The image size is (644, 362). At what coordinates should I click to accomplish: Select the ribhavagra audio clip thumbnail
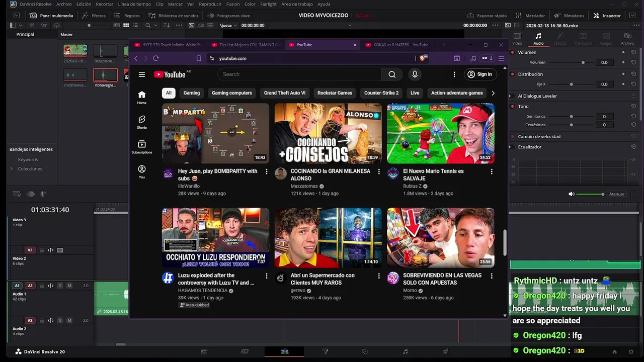(105, 75)
